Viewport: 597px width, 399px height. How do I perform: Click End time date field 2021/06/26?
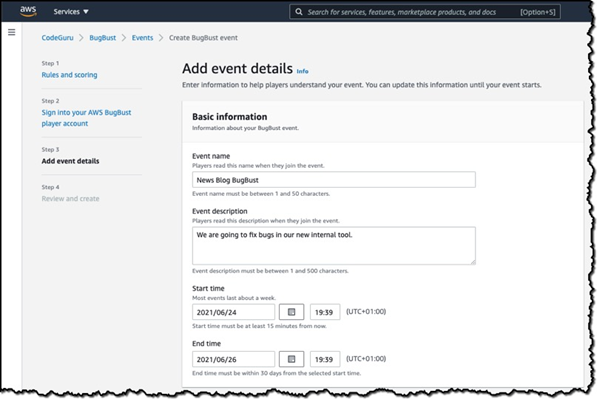[233, 359]
